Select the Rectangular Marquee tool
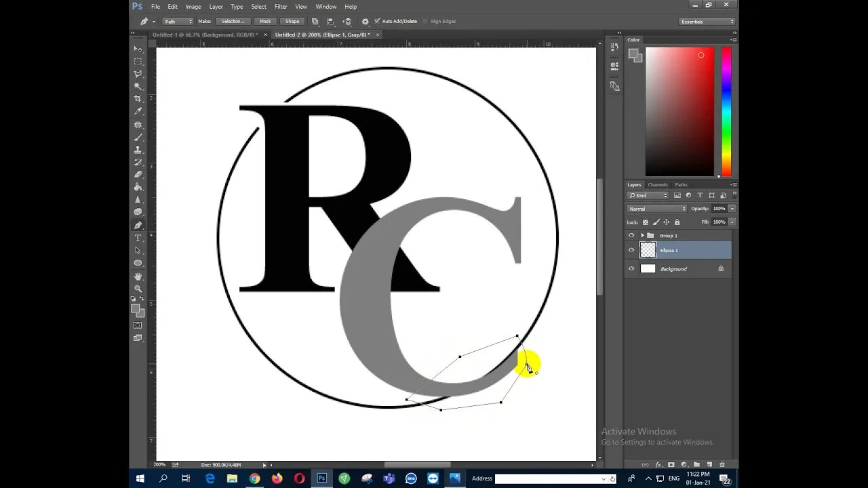The width and height of the screenshot is (868, 488). pyautogui.click(x=138, y=61)
